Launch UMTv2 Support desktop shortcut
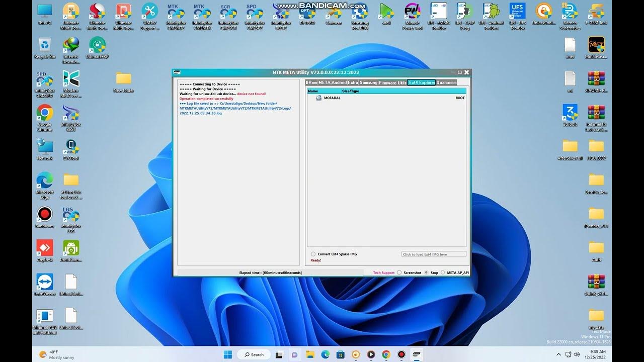Image resolution: width=644 pixels, height=362 pixels. (149, 17)
